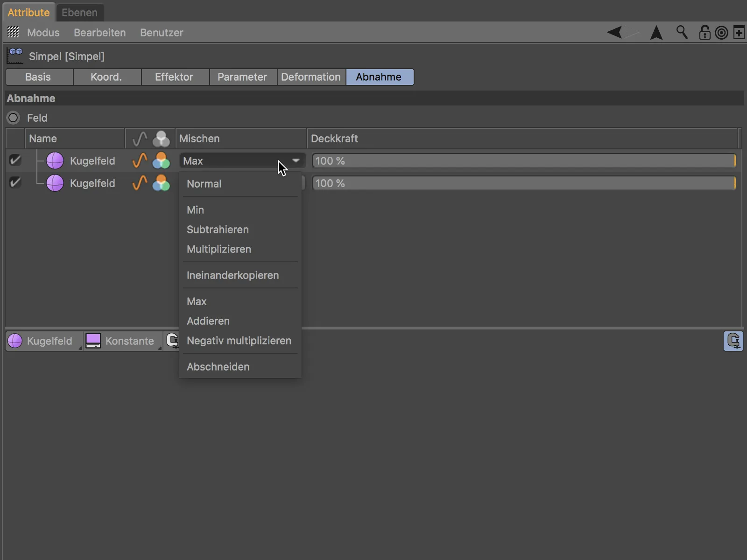747x560 pixels.
Task: Click the Abnahme section header
Action: (x=374, y=98)
